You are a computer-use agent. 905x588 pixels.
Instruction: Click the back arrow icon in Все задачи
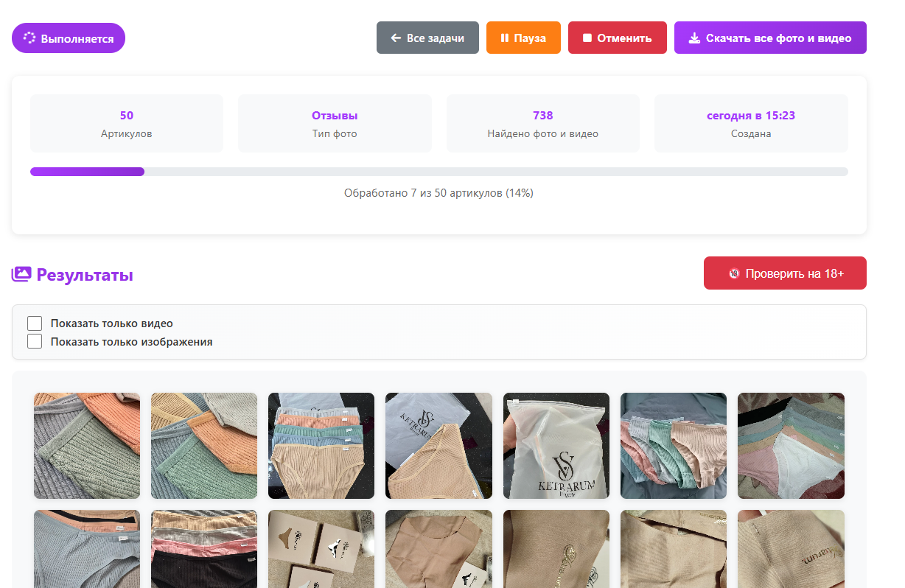click(396, 38)
